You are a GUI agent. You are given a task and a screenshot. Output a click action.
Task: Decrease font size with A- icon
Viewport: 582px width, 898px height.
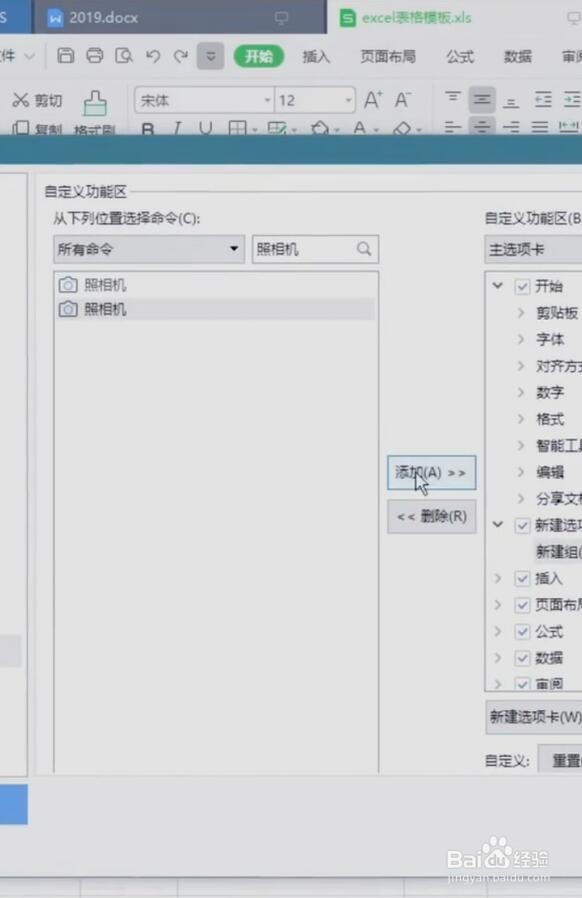coord(402,100)
